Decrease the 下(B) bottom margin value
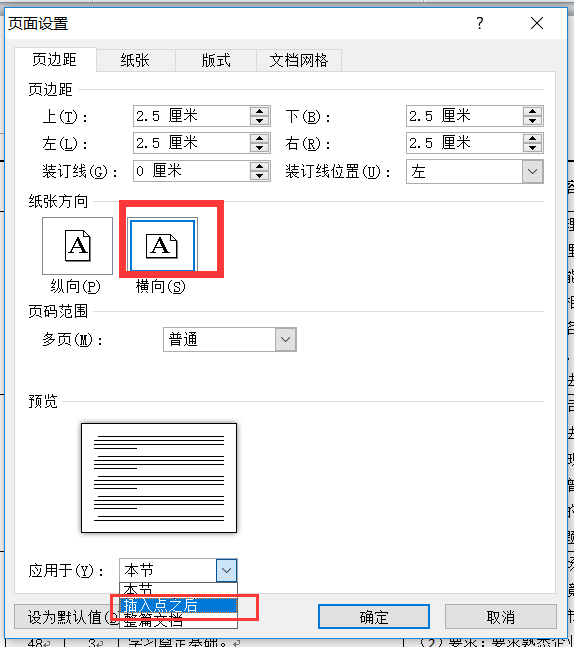Screen dimensions: 574x647 tap(532, 121)
